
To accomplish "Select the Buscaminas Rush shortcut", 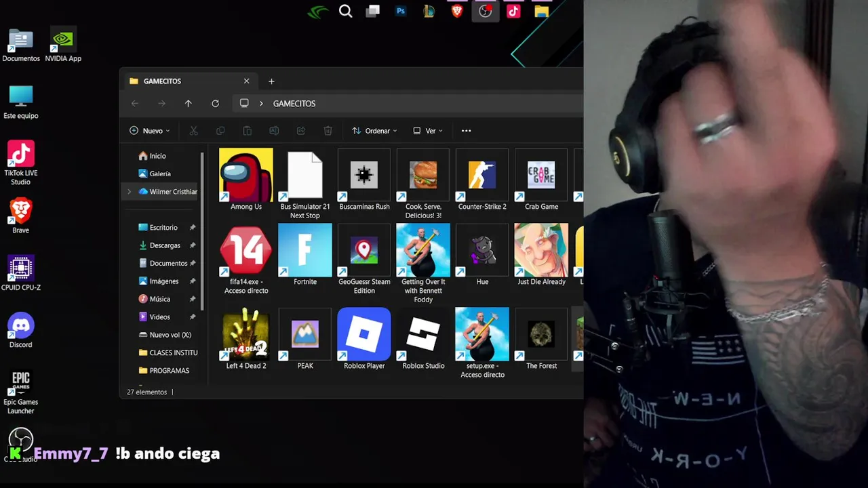I will pyautogui.click(x=364, y=178).
